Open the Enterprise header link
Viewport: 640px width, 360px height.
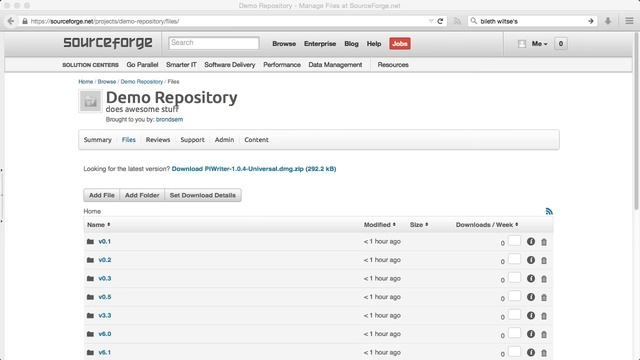click(x=320, y=44)
